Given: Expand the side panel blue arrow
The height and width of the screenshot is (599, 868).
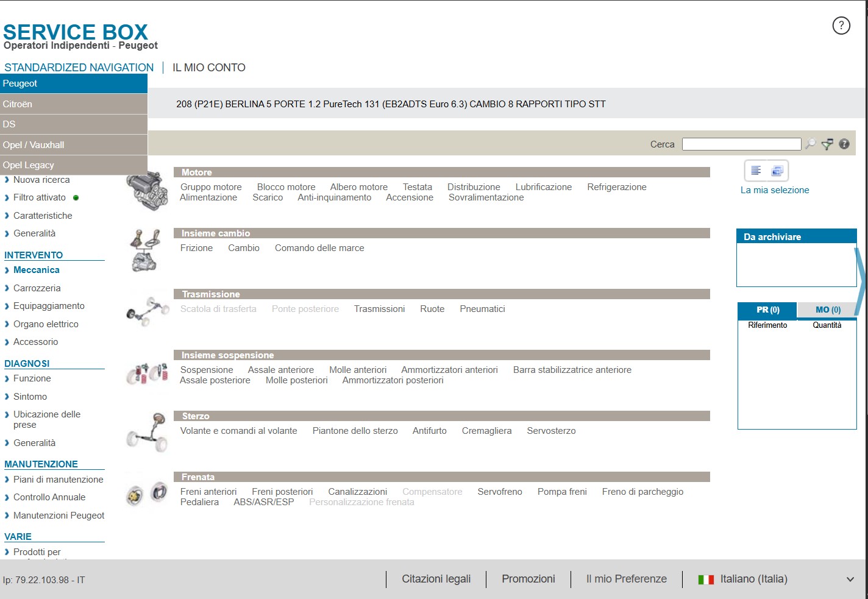Looking at the screenshot, I should pos(861,282).
